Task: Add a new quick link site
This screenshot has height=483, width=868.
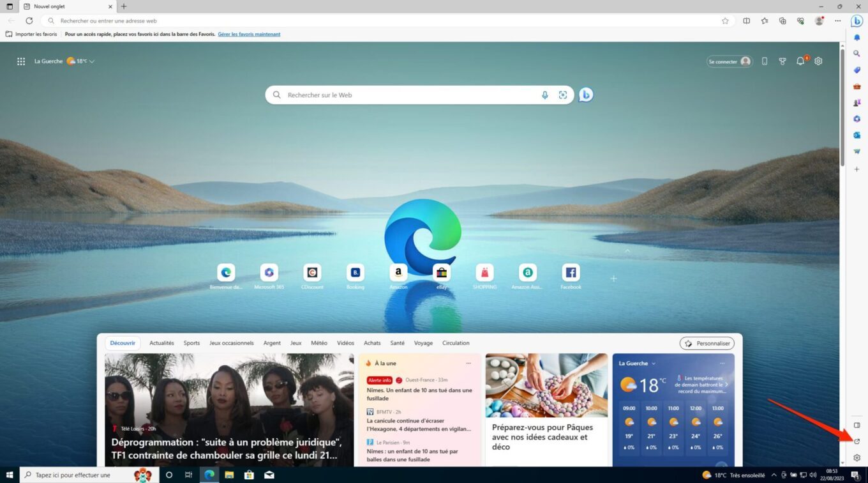Action: click(613, 279)
